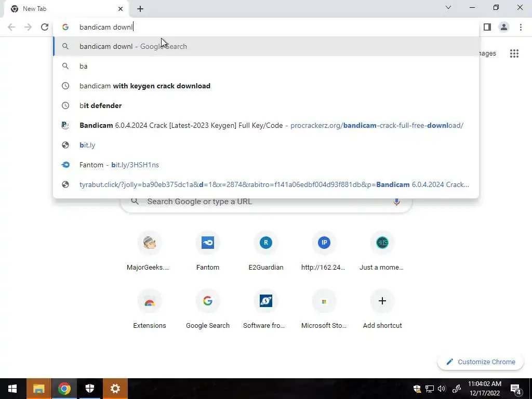Select 'bandicam downl - Google Search' suggestion

click(x=266, y=46)
